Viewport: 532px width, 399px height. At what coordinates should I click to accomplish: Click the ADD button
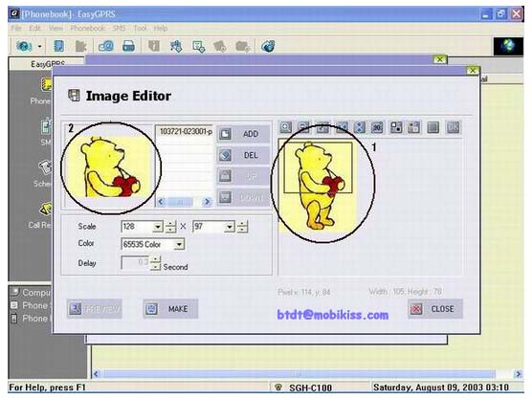tap(243, 134)
